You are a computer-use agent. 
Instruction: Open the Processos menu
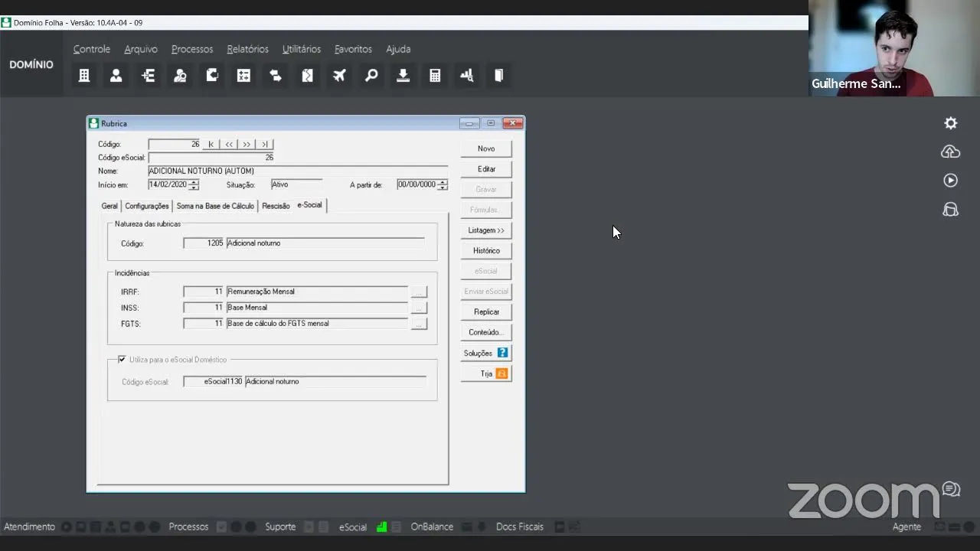pyautogui.click(x=192, y=49)
